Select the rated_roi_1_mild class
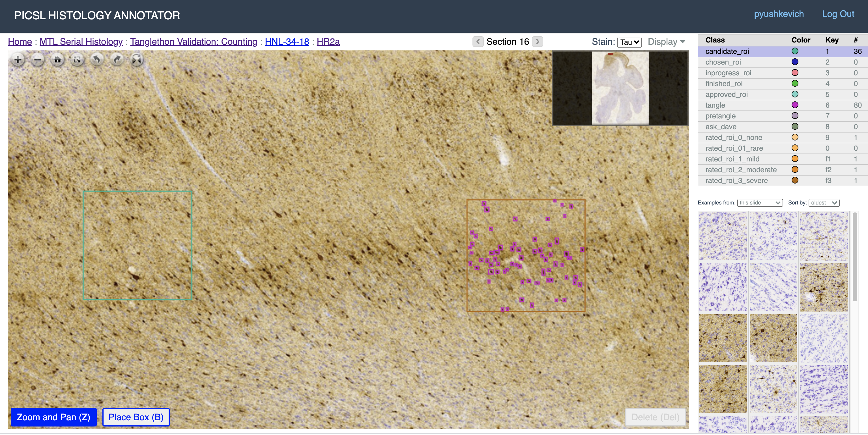 783,159
